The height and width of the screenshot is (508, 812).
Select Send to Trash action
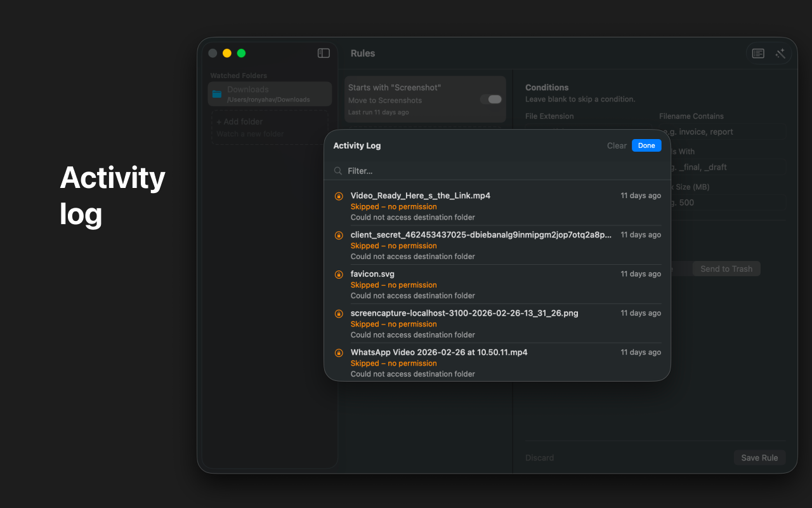click(x=726, y=269)
